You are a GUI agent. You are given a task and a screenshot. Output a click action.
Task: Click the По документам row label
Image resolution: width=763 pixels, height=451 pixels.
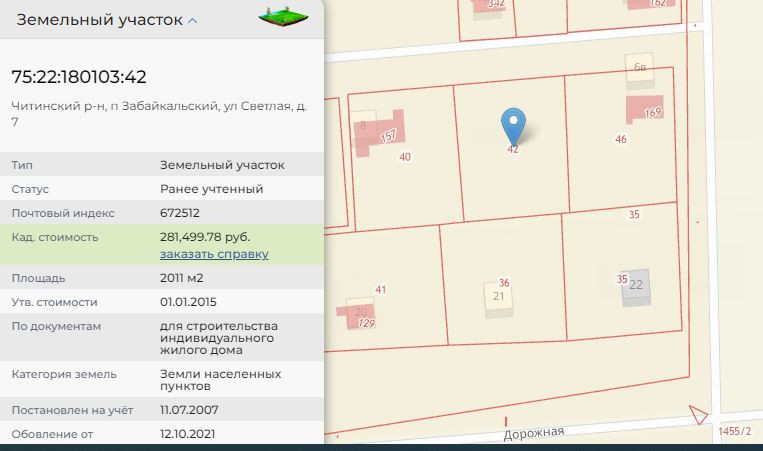tap(56, 326)
